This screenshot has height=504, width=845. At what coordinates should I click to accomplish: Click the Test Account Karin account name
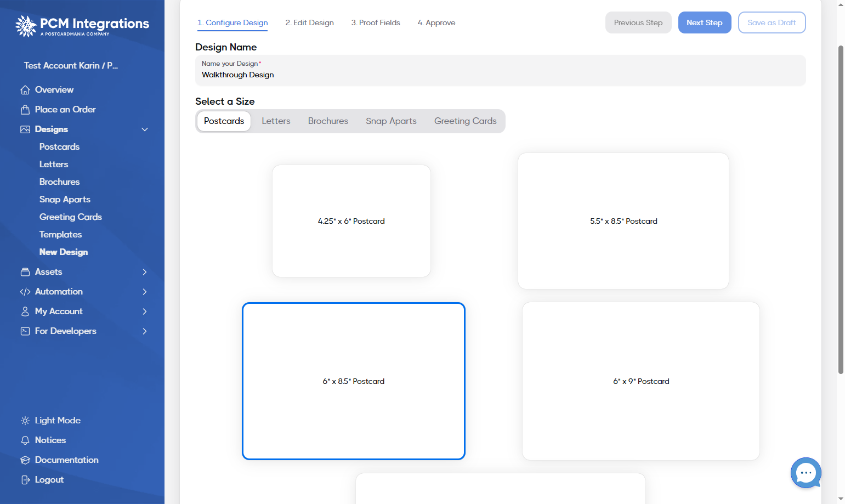(71, 66)
